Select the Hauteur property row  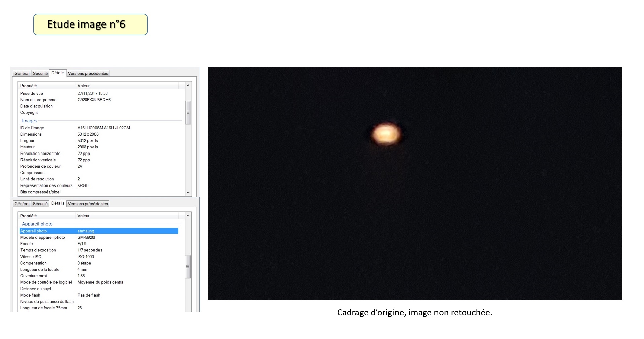(99, 147)
